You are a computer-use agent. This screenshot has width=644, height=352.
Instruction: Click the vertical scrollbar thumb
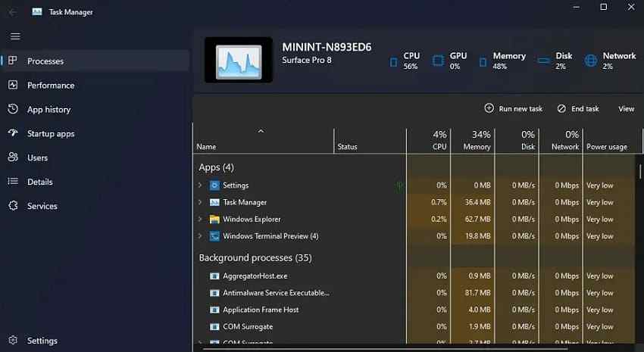point(640,172)
